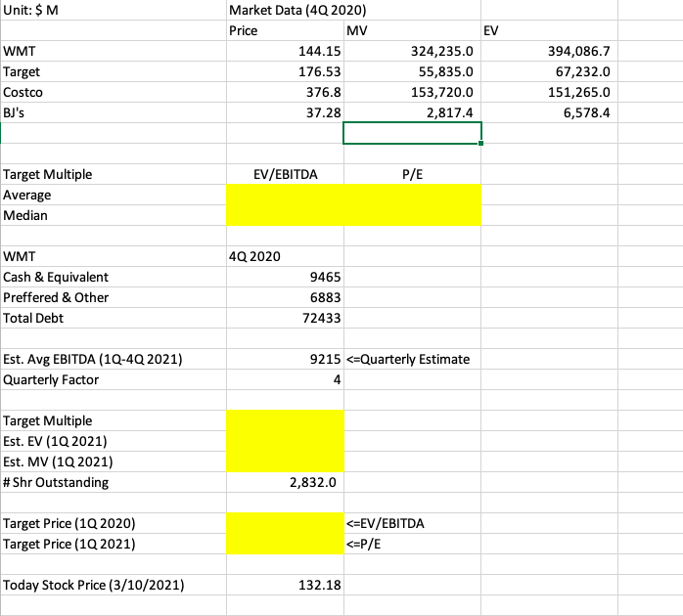The width and height of the screenshot is (683, 616).
Task: Select the 'Costco' label cell
Action: 114,92
